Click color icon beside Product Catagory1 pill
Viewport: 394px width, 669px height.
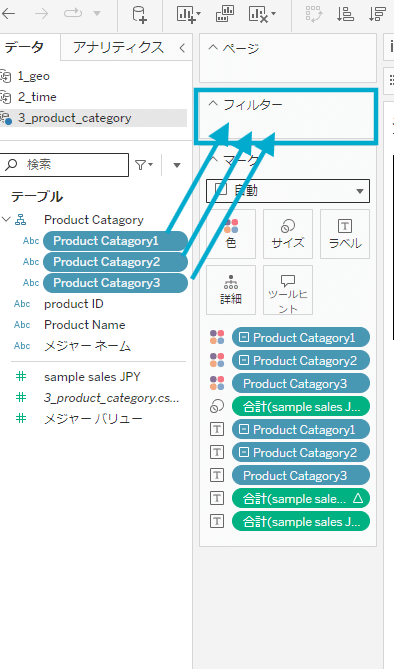217,337
